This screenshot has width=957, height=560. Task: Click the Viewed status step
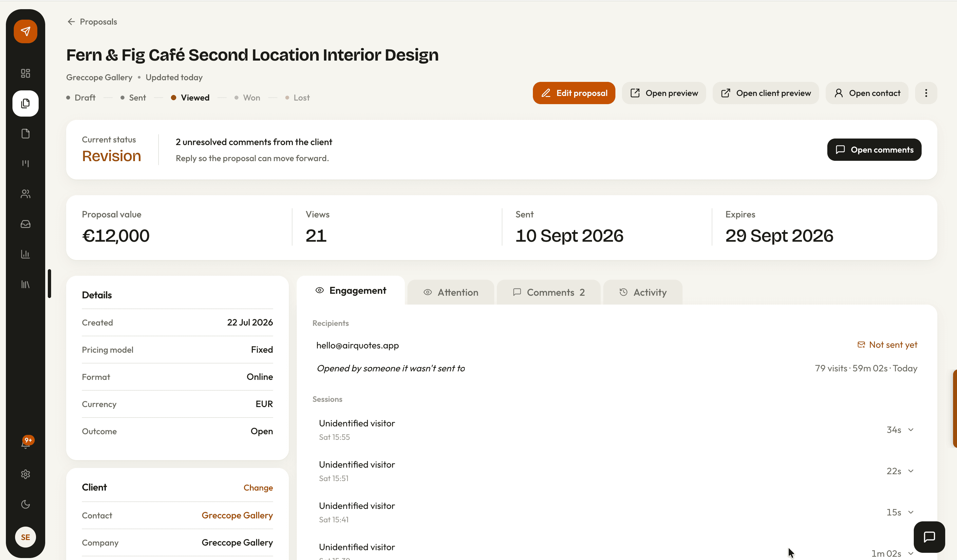pyautogui.click(x=190, y=98)
